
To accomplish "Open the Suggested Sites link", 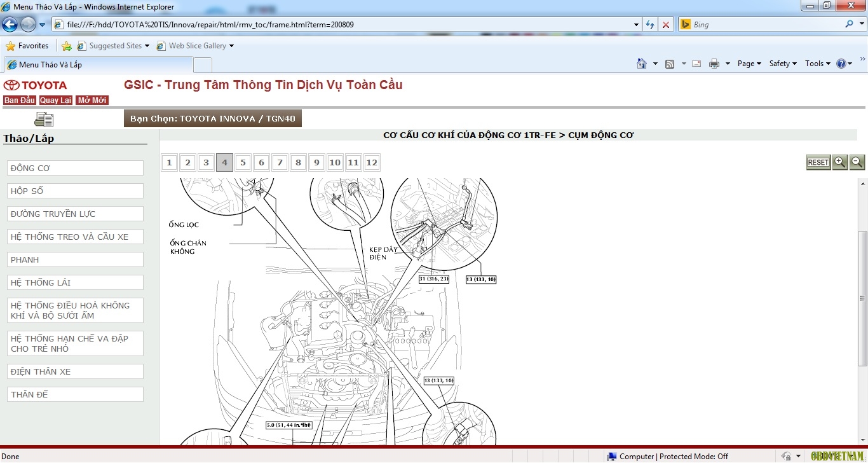I will (x=113, y=46).
